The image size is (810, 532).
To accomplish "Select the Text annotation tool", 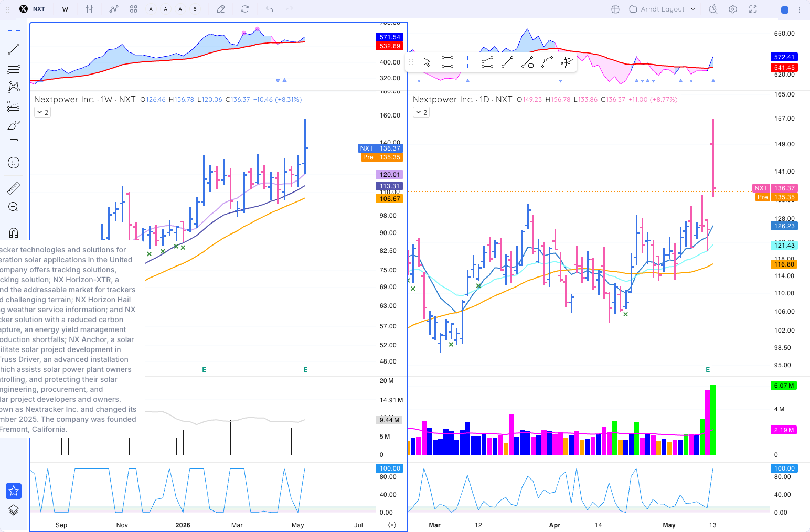I will 14,144.
